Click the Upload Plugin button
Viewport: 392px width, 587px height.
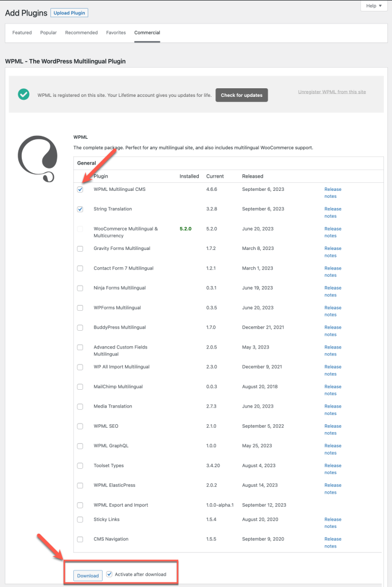(x=69, y=13)
